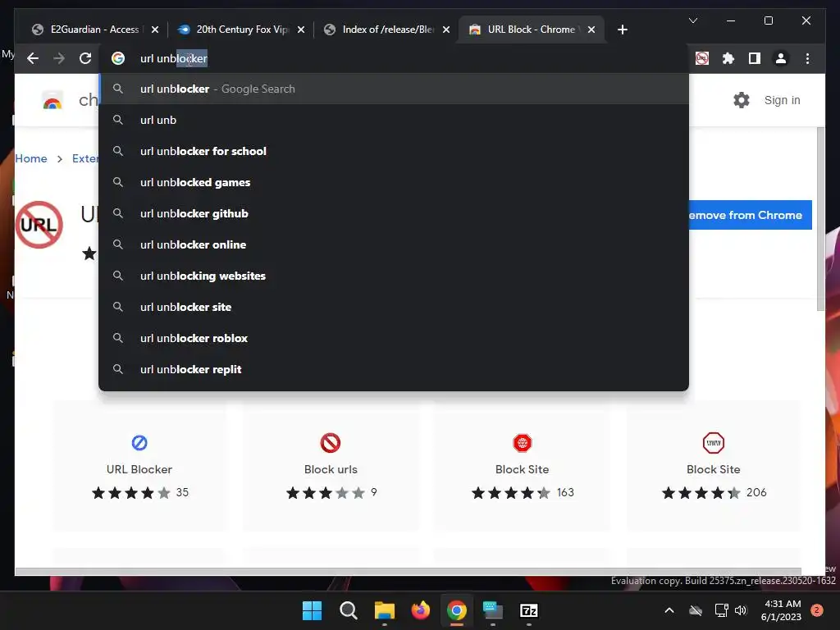Click the horizontal scrollbar at page bottom

coord(409,571)
